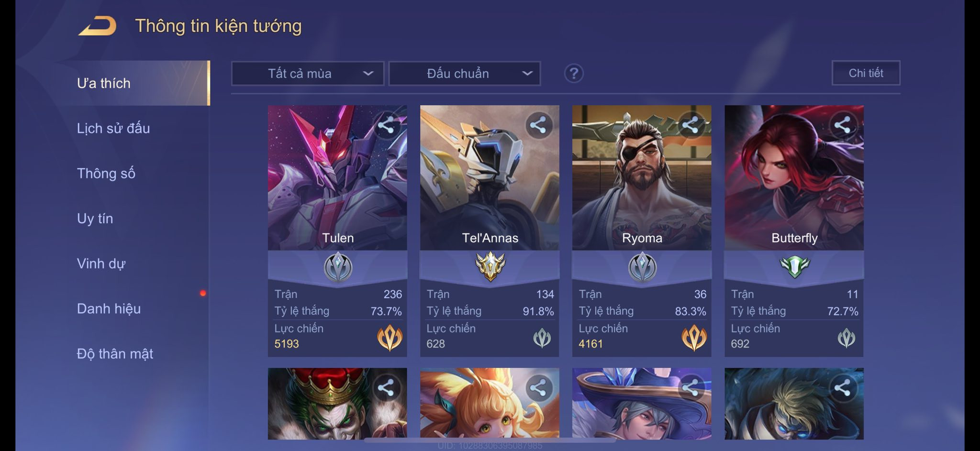Tap the golden back arrow icon

click(x=98, y=26)
